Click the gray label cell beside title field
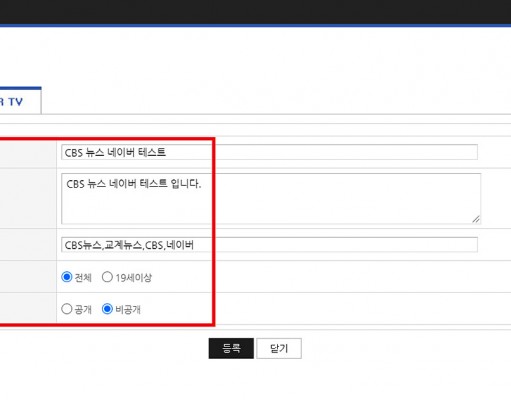The height and width of the screenshot is (400, 511). click(x=28, y=152)
